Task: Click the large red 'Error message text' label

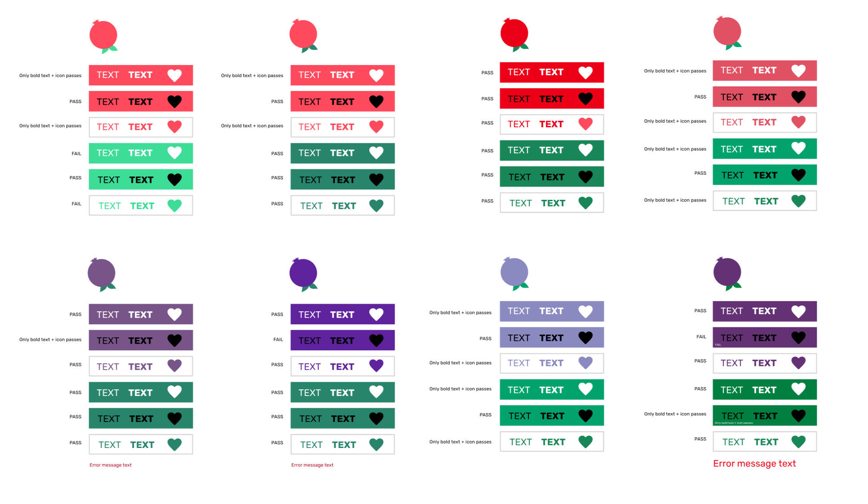Action: pyautogui.click(x=754, y=464)
